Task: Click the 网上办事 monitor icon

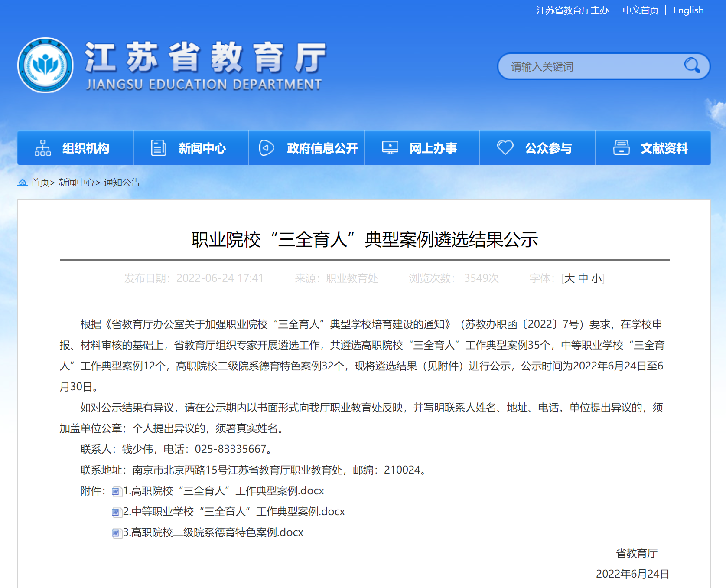Action: pos(390,148)
